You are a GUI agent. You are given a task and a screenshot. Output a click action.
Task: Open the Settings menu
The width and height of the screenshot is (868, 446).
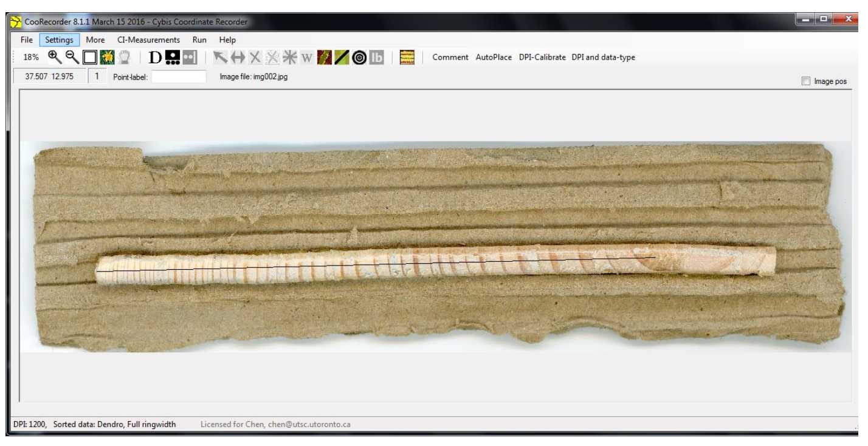[x=59, y=40]
